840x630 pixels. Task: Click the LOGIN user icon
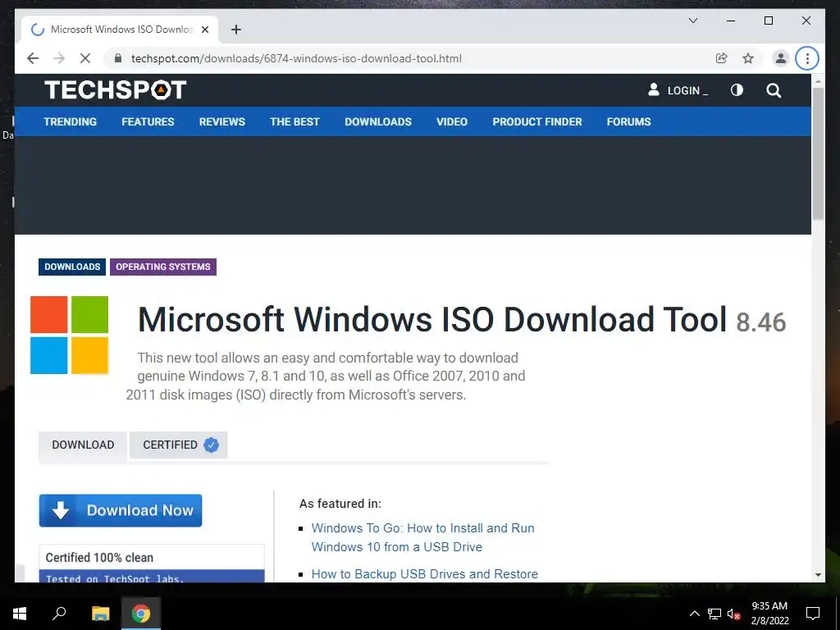tap(653, 89)
